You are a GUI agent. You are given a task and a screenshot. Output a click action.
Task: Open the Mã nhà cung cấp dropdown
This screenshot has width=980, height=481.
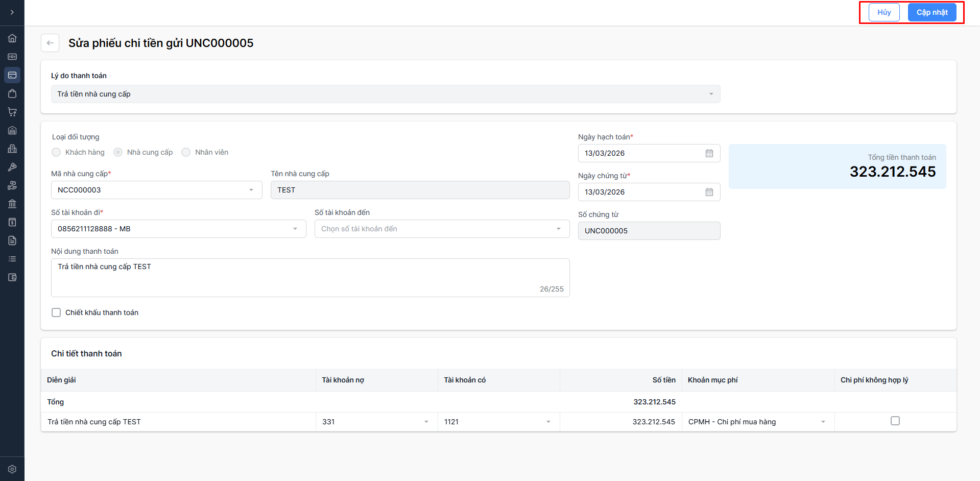[x=156, y=190]
